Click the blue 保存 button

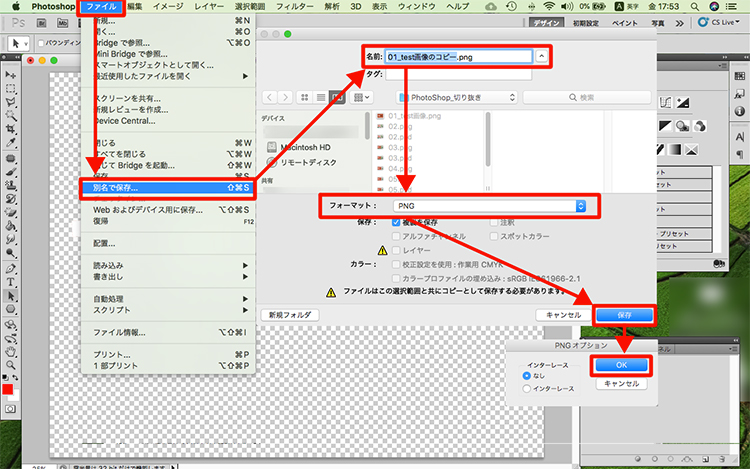click(625, 315)
